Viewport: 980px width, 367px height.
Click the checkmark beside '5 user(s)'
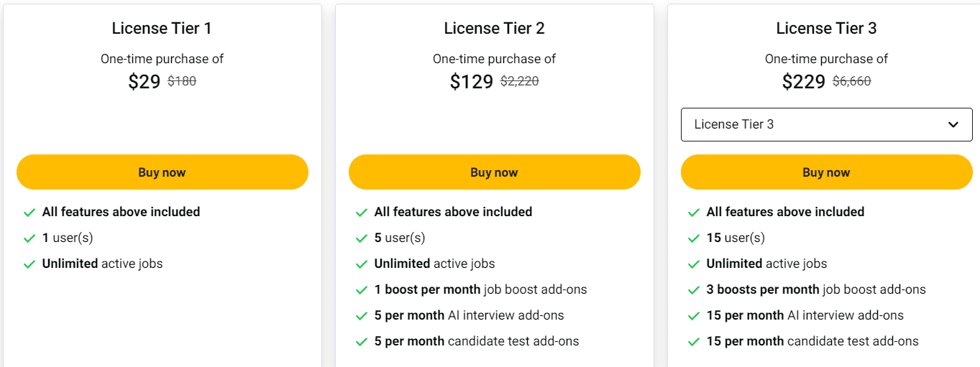(362, 238)
